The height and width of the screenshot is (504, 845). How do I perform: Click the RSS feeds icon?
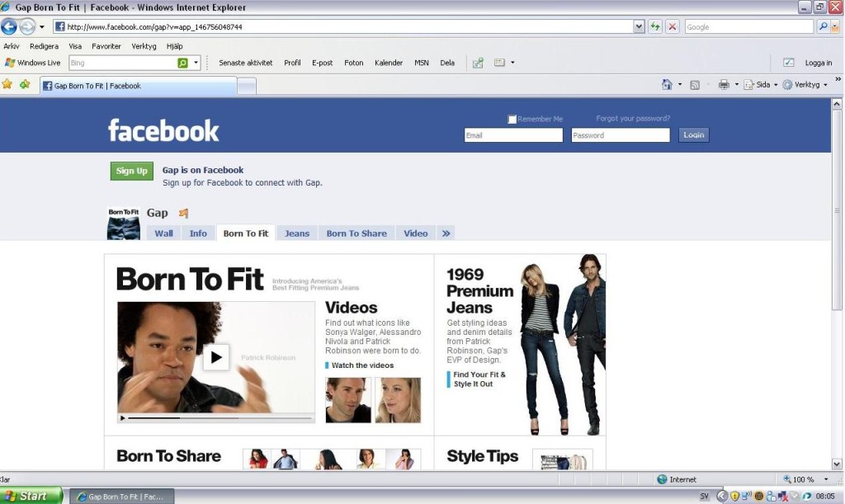(695, 84)
